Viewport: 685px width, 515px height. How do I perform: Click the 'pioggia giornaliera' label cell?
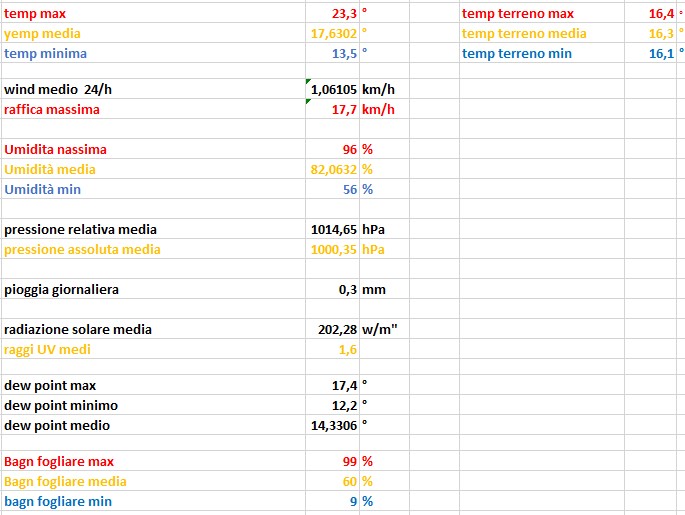point(62,289)
